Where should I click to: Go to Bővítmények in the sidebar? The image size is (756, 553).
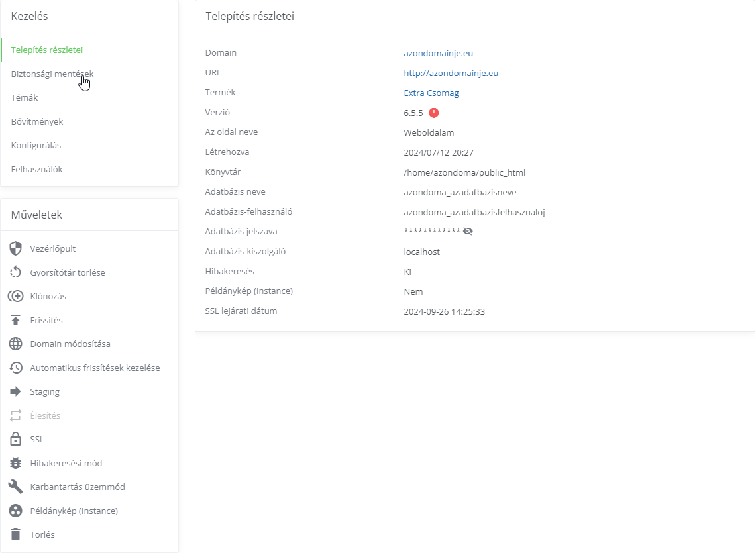(37, 121)
